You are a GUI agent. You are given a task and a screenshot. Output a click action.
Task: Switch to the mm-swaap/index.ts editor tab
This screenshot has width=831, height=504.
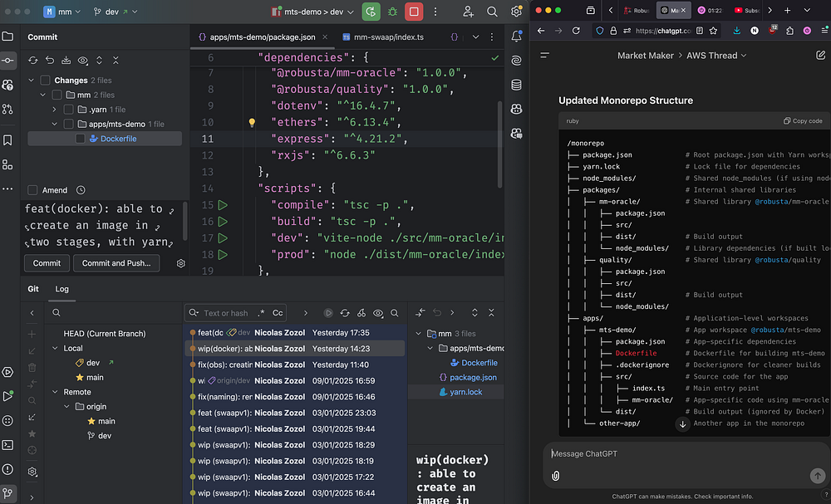388,37
